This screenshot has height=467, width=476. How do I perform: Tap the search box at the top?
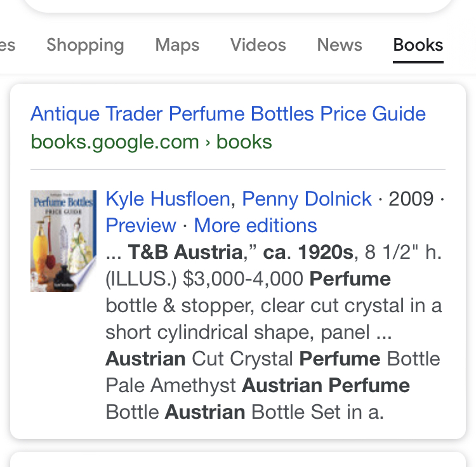238,6
